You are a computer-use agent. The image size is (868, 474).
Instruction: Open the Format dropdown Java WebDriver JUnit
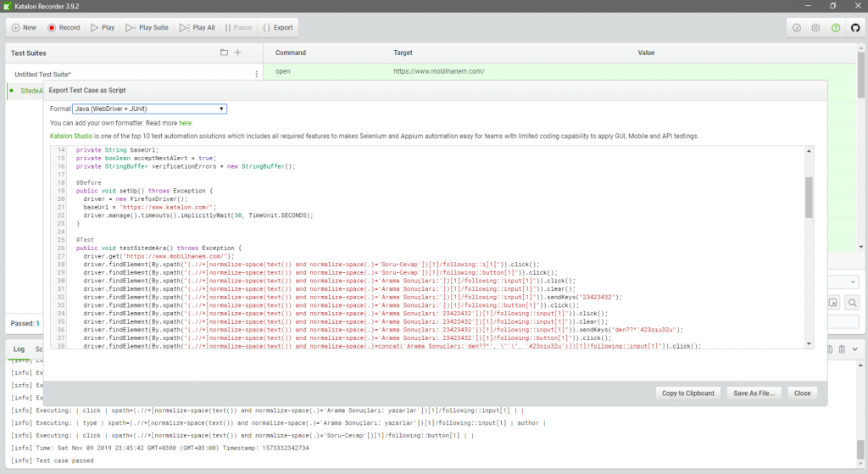pos(149,109)
